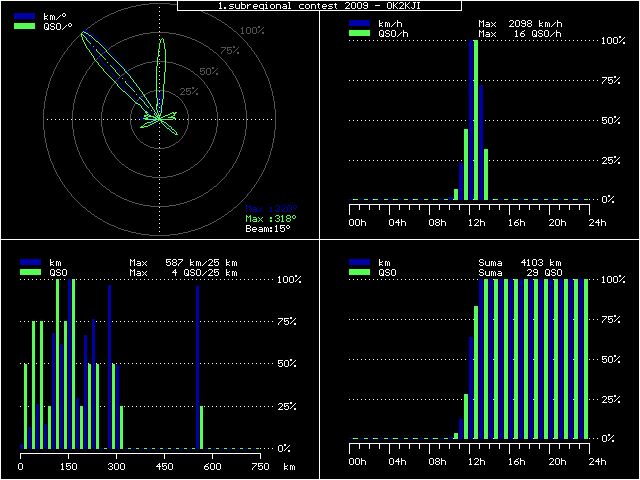Click the title '1.subregional contest 2009 - OK2KJI'

[x=319, y=6]
